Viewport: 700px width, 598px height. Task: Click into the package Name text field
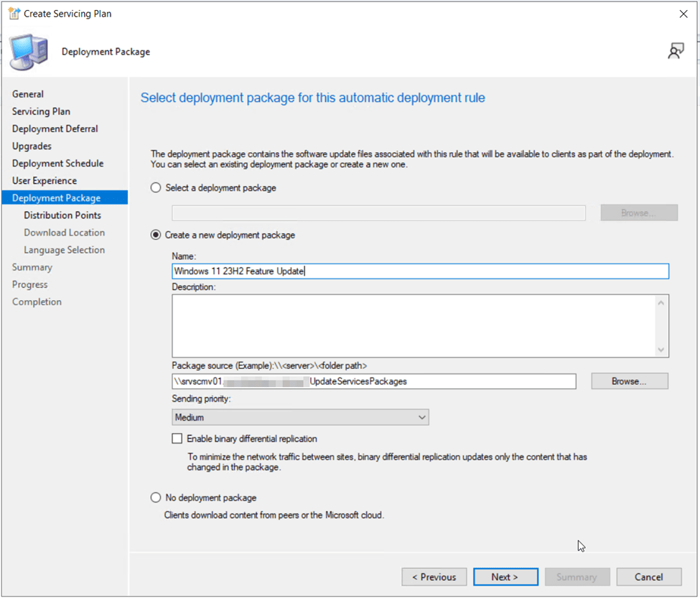(x=420, y=271)
